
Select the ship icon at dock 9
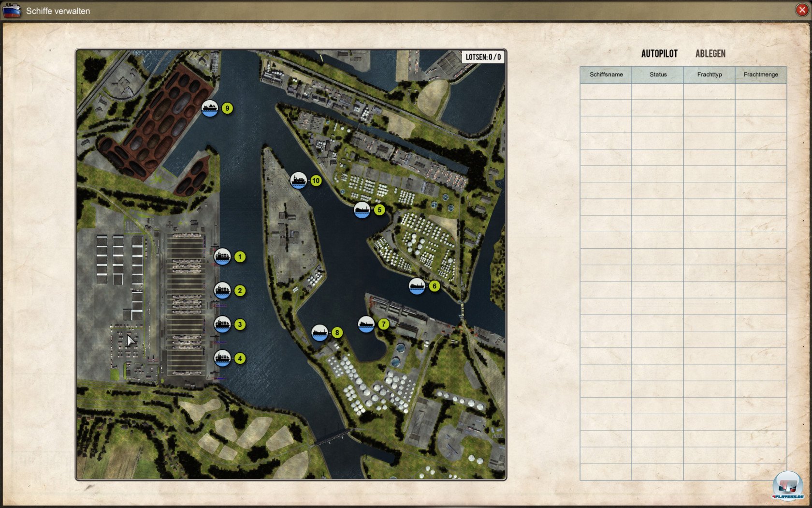tap(210, 108)
